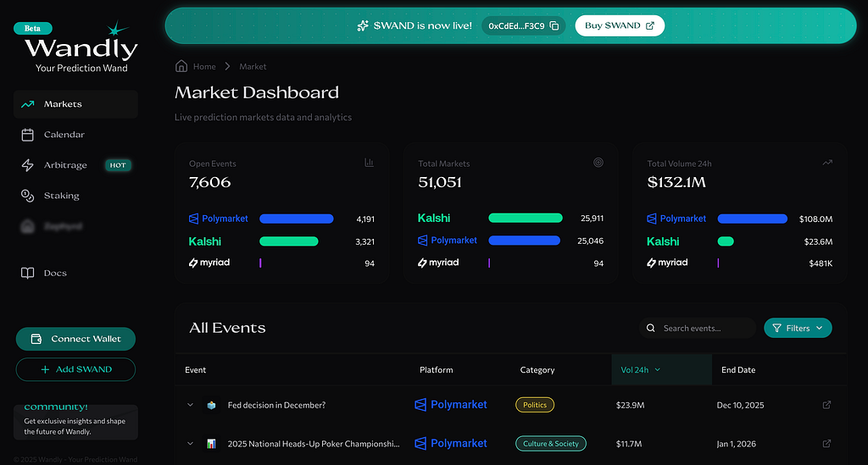Click the Beta badge above logo
This screenshot has width=868, height=465.
pyautogui.click(x=33, y=28)
